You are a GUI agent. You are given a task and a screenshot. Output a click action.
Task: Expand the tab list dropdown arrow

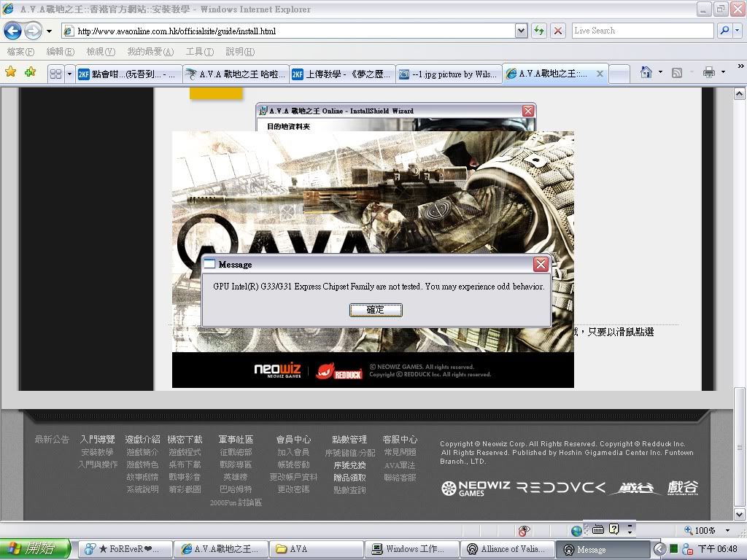click(x=70, y=74)
